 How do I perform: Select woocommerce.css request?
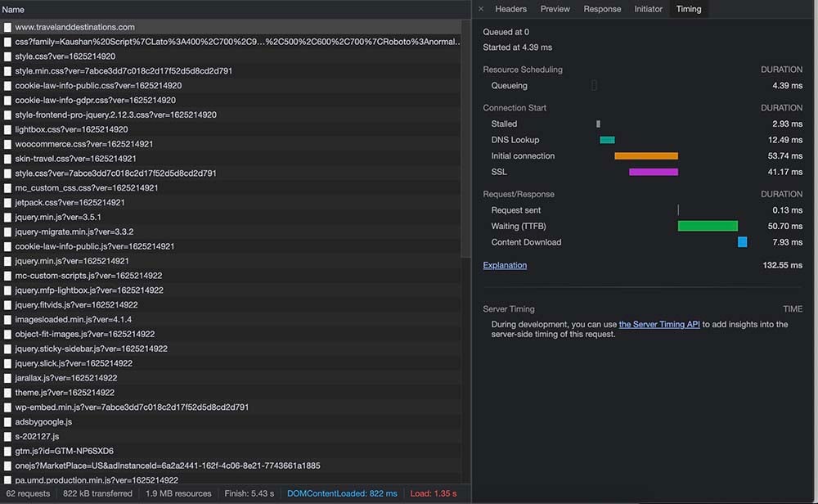[x=231, y=144]
